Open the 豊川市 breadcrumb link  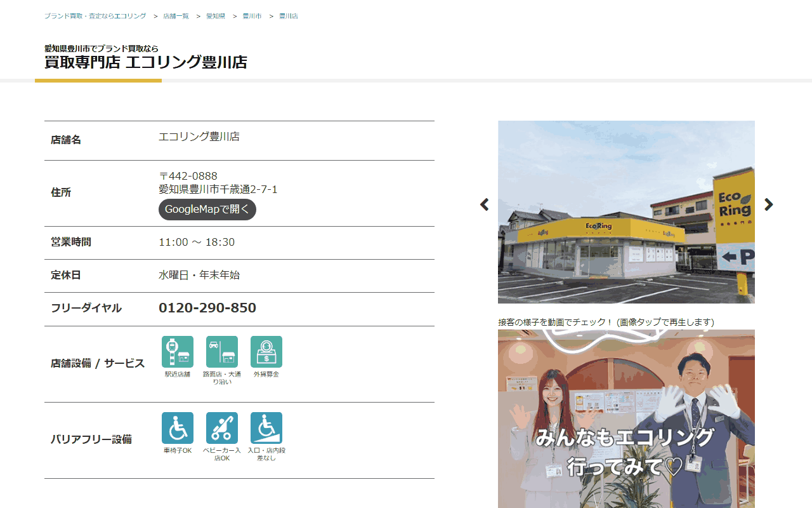252,16
